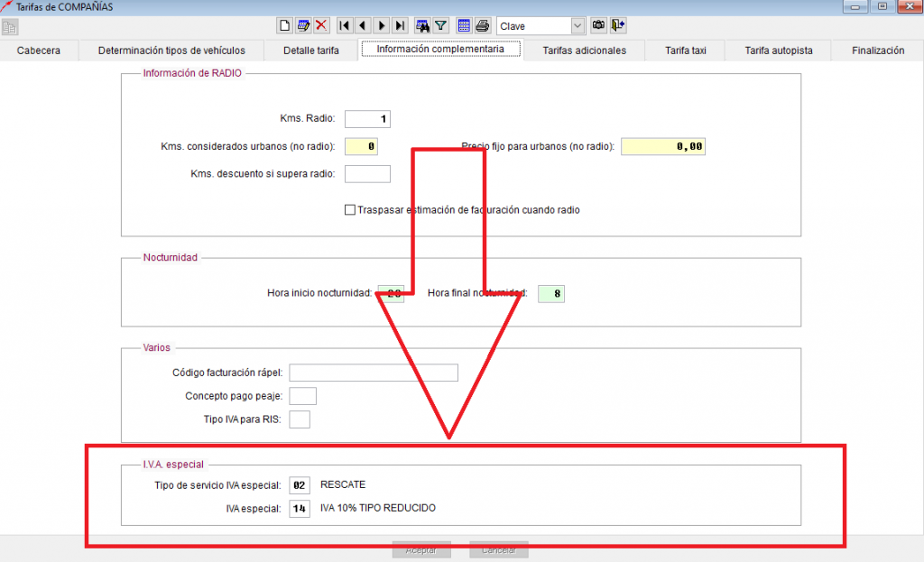
Task: Enable Traspasar estimación de facturación checkbox
Action: pos(350,209)
